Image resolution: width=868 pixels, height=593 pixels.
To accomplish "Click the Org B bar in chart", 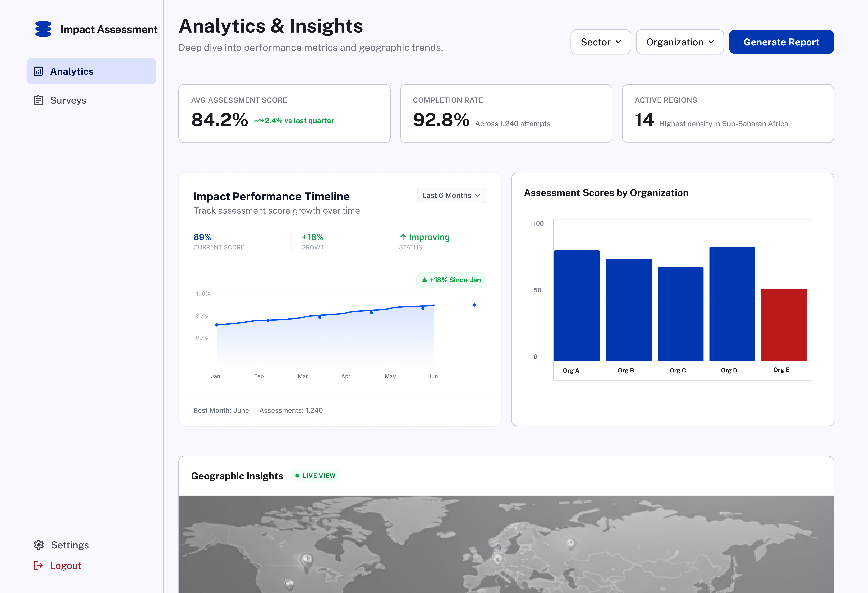I will coord(629,310).
